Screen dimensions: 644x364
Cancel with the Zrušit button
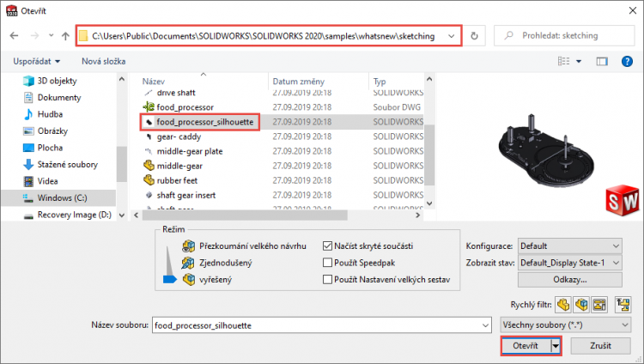(x=600, y=346)
